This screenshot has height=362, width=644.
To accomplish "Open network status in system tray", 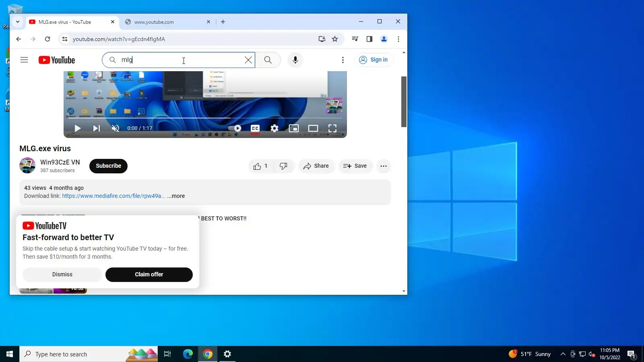I will coord(582,354).
